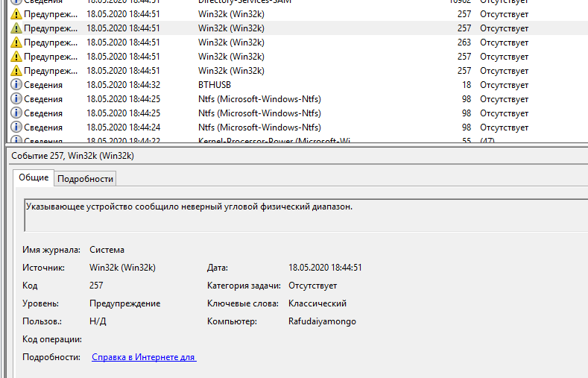588x378 pixels.
Task: Click info icon of the Kernel-Processor-Power event
Action: 16,140
